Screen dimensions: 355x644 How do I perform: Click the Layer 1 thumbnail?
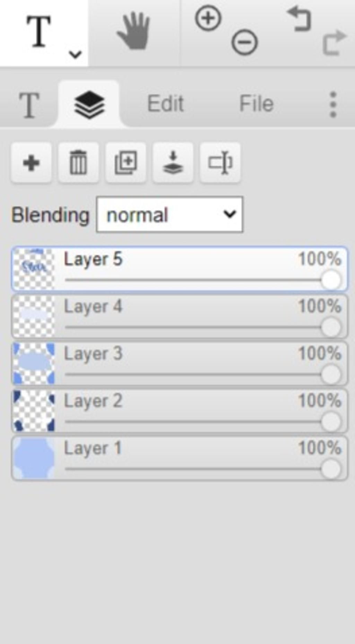coord(34,458)
